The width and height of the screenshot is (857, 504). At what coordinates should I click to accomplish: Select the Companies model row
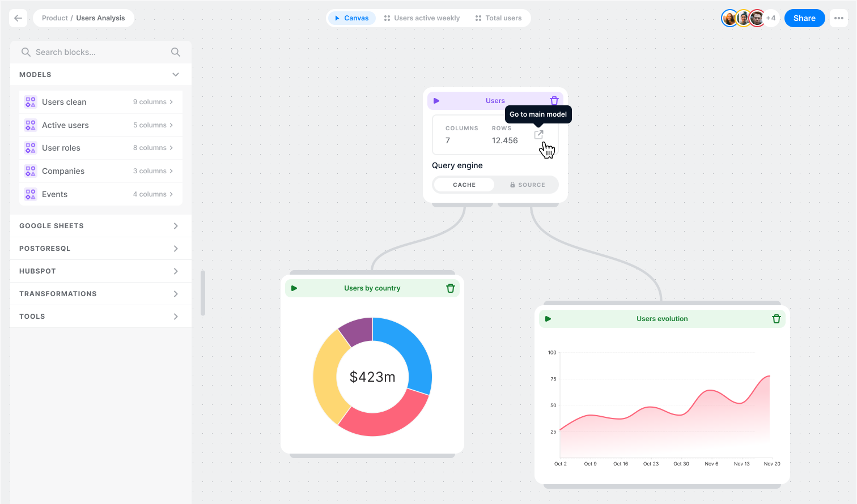click(101, 171)
